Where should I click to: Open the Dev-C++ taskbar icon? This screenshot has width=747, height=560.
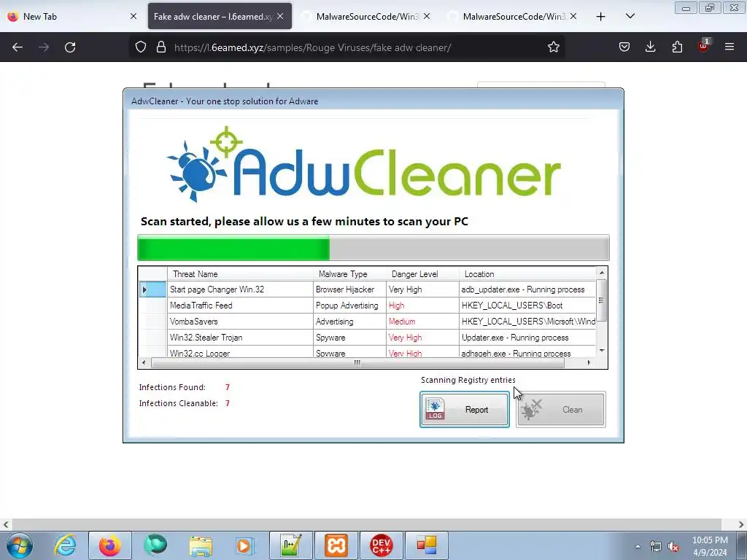coord(381,545)
